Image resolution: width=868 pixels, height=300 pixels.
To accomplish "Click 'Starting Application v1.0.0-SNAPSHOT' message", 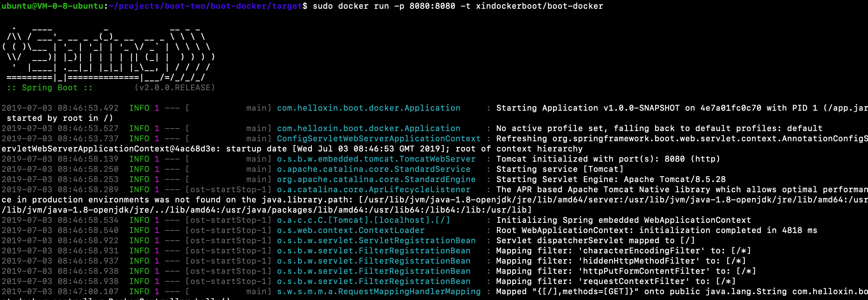I will click(x=588, y=108).
